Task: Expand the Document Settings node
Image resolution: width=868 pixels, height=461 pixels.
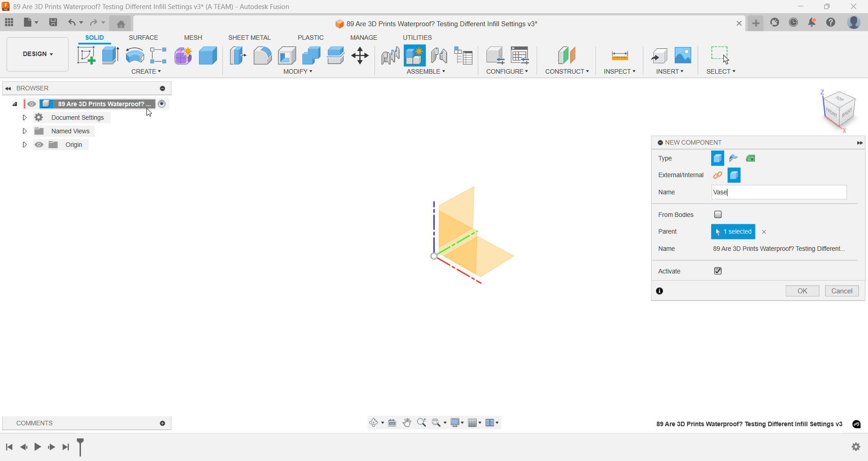Action: (25, 118)
